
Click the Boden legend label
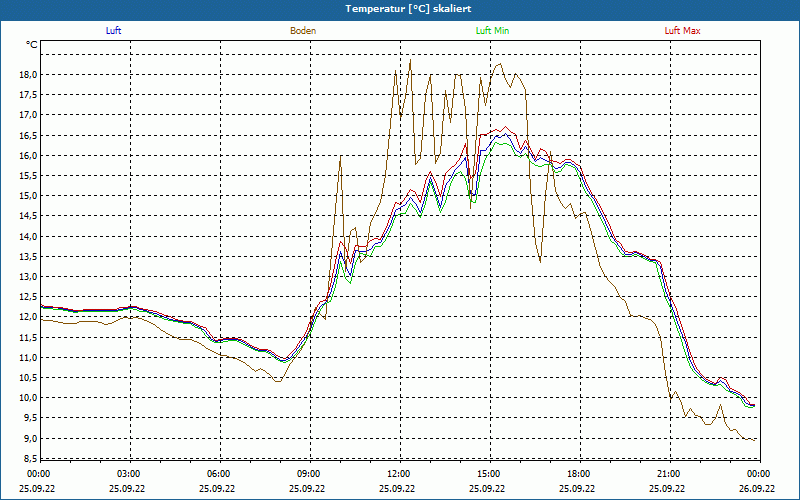[x=303, y=31]
